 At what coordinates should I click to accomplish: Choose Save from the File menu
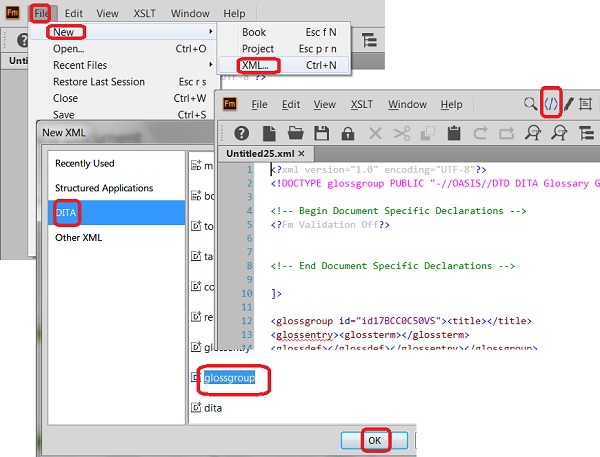click(x=122, y=114)
